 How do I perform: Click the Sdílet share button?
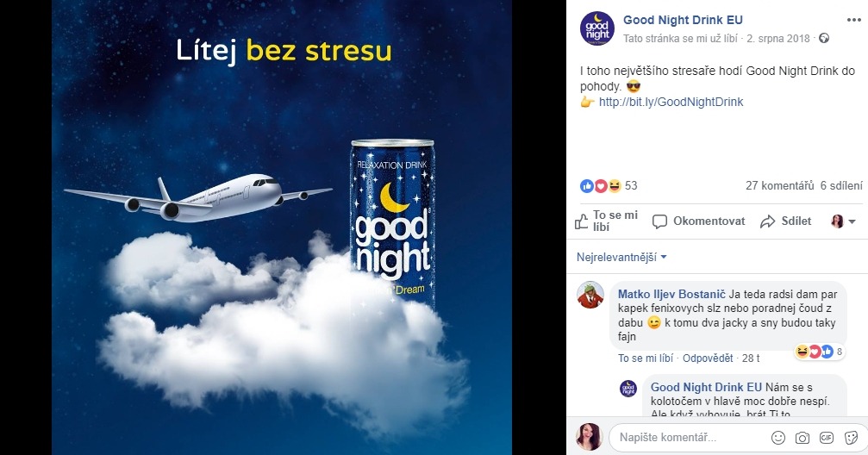point(785,221)
